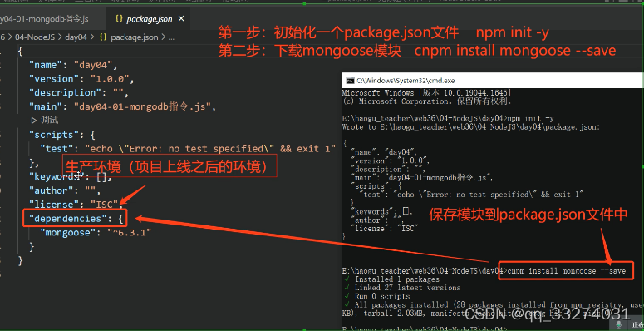Click the "name": "day04" line in editor

point(73,65)
